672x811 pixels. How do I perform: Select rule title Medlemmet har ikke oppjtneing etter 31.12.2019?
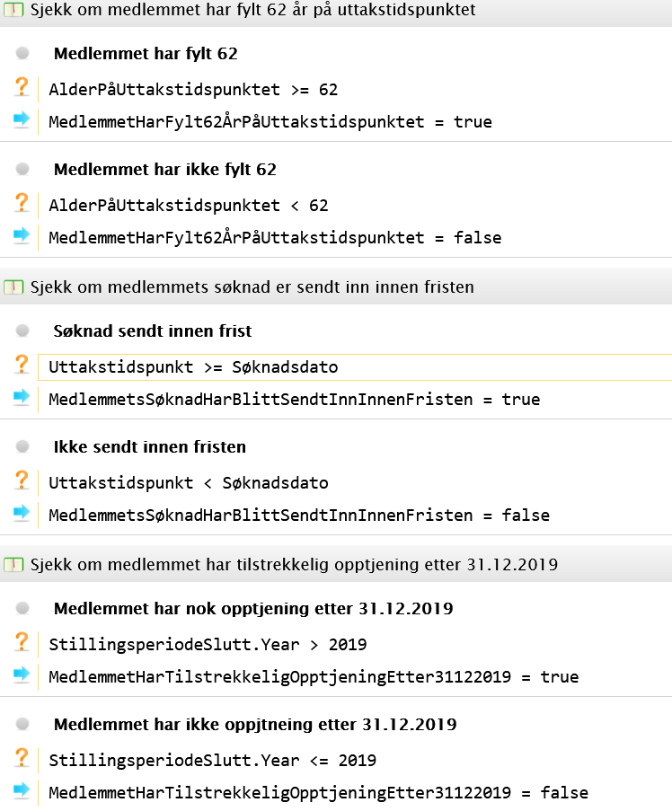(255, 724)
